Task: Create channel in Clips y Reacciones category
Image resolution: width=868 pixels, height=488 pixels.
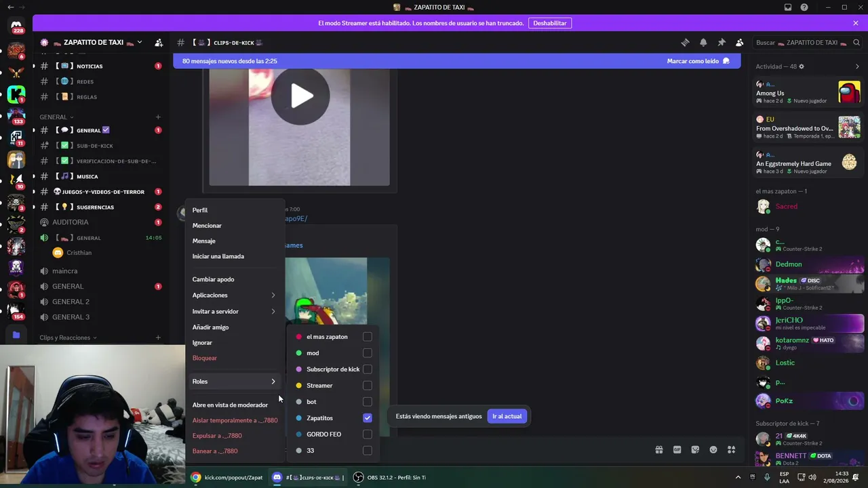Action: [x=158, y=338]
